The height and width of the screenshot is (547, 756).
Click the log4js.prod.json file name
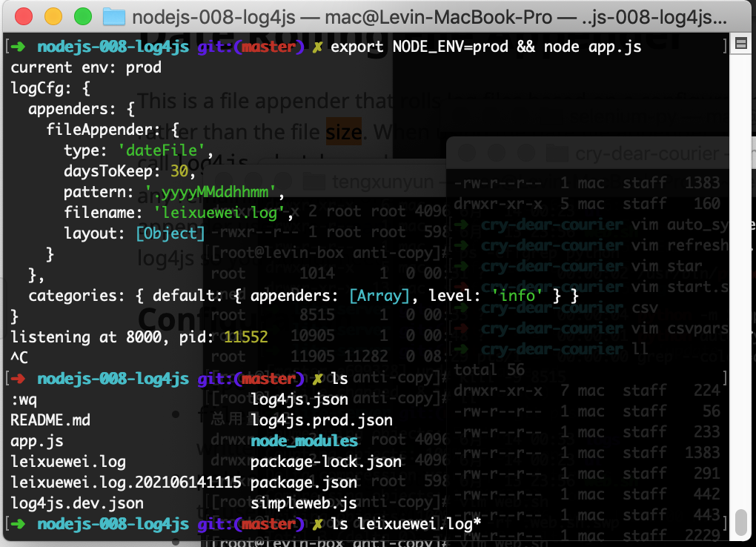click(322, 420)
